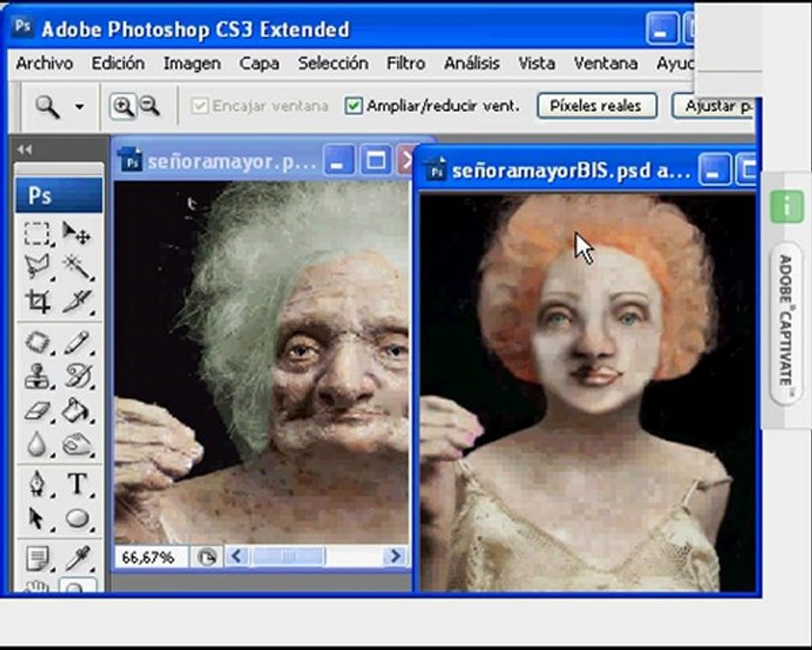Open the Edición menu
The height and width of the screenshot is (650, 812).
pos(118,63)
